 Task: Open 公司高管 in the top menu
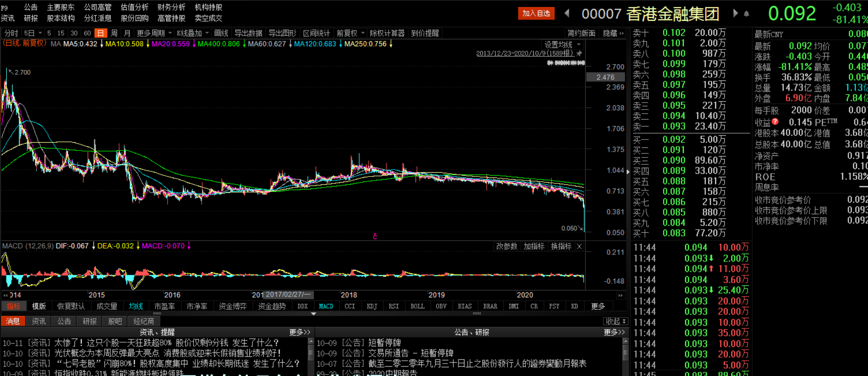tap(98, 7)
